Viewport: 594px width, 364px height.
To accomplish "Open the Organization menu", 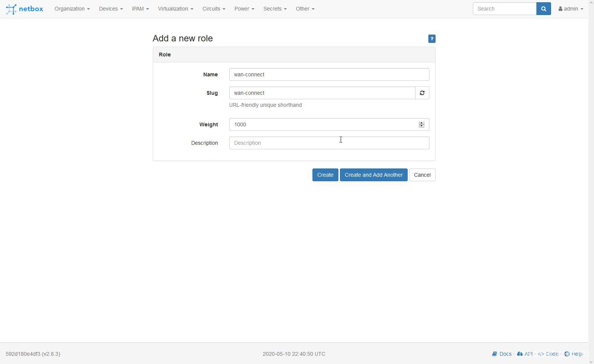I will click(x=72, y=9).
